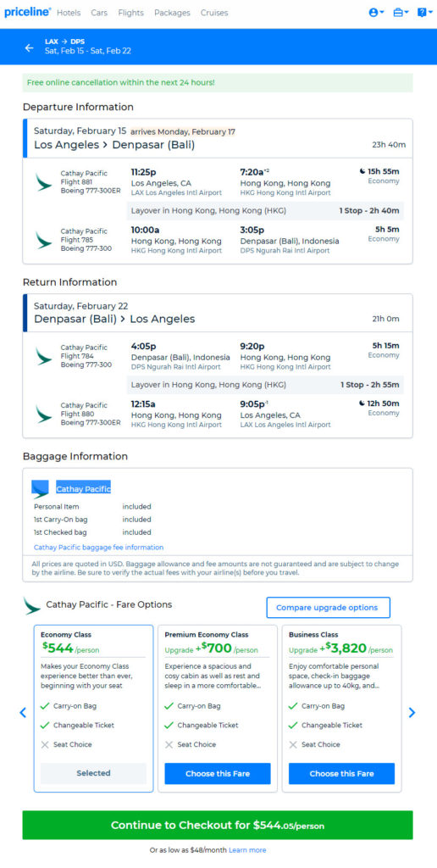This screenshot has width=437, height=868.
Task: Click the back arrow beside LAX → DPS
Action: click(30, 47)
